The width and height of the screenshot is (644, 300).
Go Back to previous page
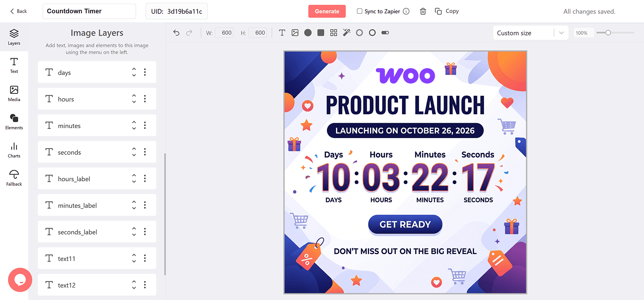pos(19,11)
